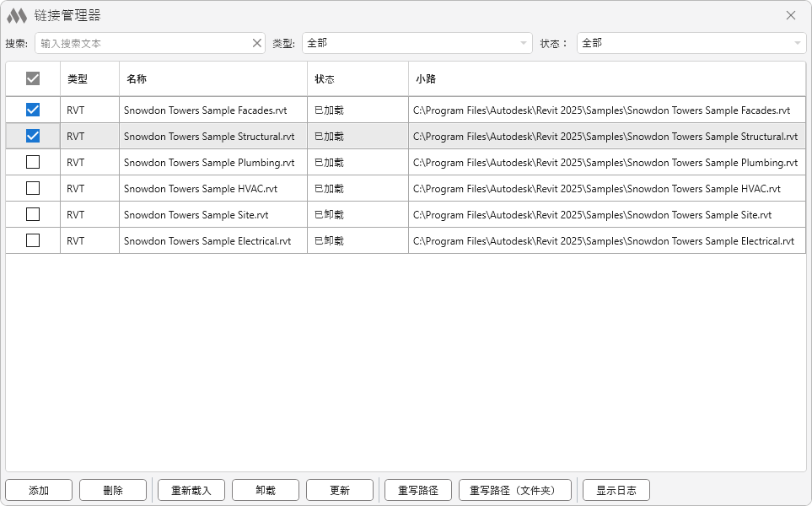Image resolution: width=812 pixels, height=506 pixels.
Task: Select the Snowdon Towers Sample HVAC.rvt row
Action: pos(201,189)
